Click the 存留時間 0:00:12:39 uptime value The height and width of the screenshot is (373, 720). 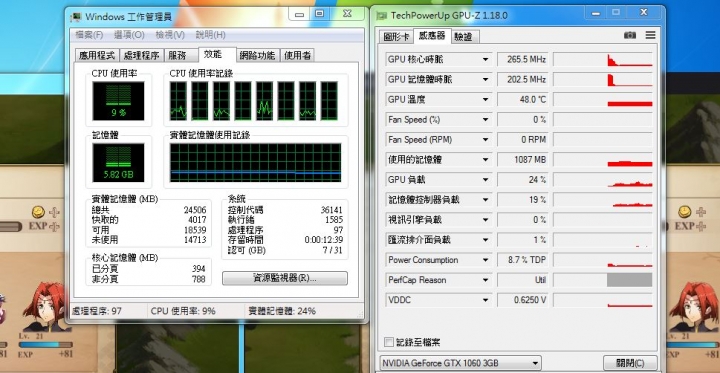[323, 240]
